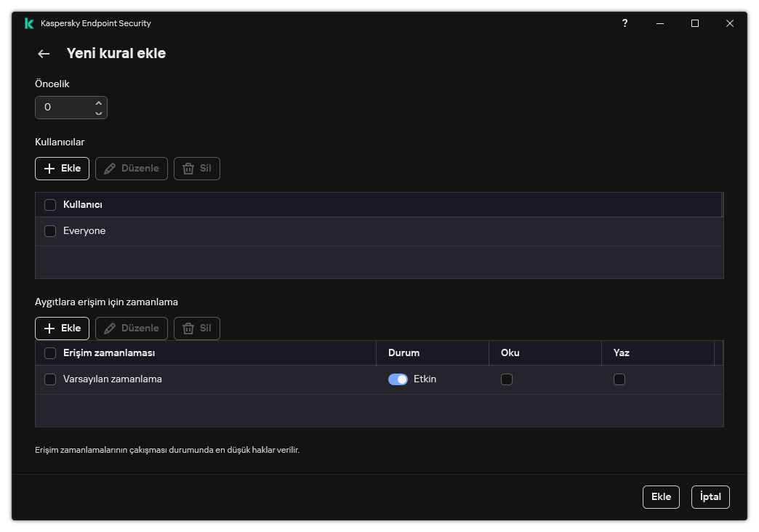The width and height of the screenshot is (759, 532).
Task: Disable the Etkin status toggle
Action: tap(398, 379)
